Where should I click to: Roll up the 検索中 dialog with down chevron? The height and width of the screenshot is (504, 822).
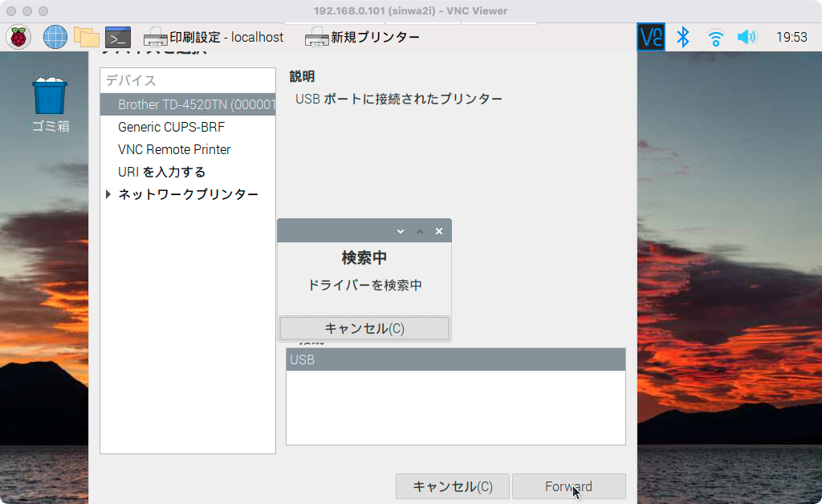point(401,231)
